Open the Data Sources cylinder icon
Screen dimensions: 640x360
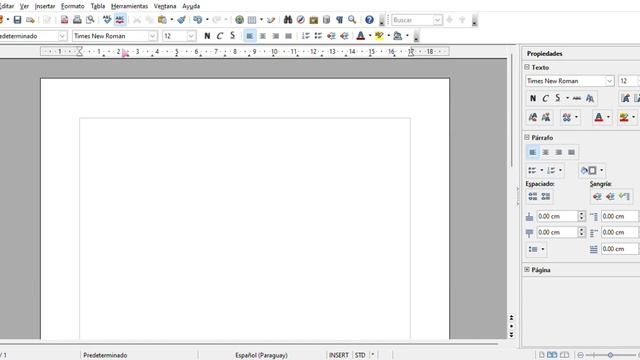tap(327, 20)
